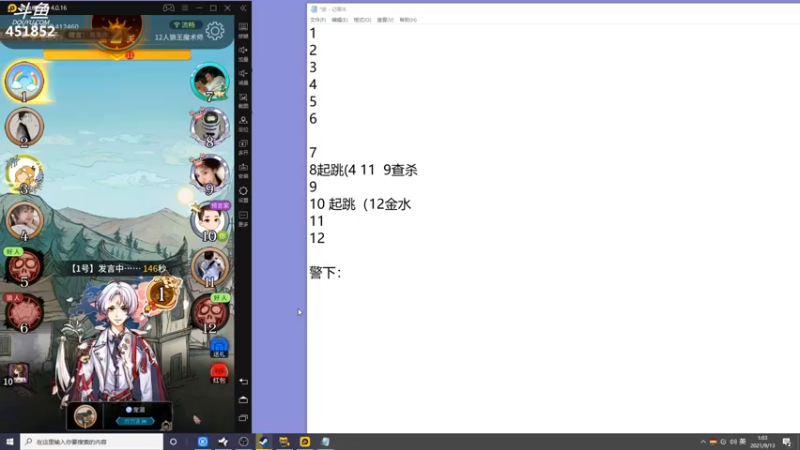Open the game settings gear icon

215,31
